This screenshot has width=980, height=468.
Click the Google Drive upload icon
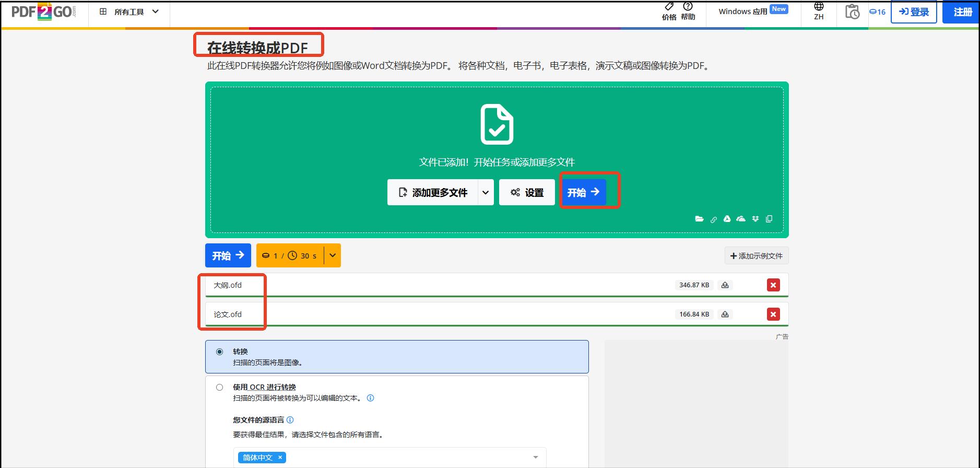coord(727,219)
